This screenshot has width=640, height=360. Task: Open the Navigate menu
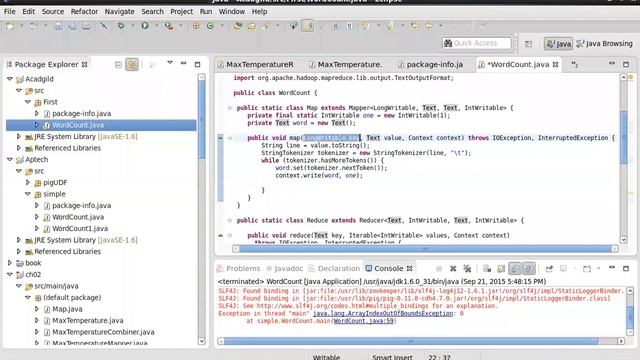click(x=119, y=11)
